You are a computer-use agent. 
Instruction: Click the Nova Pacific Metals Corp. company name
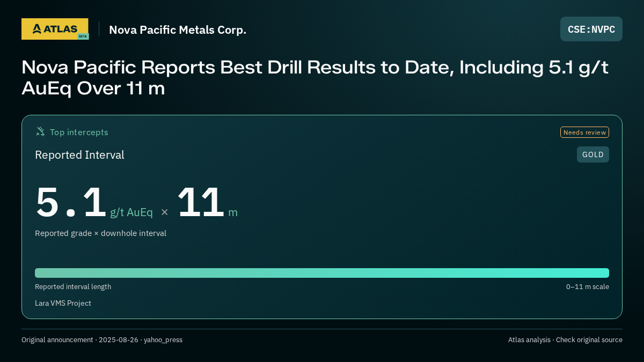(178, 29)
